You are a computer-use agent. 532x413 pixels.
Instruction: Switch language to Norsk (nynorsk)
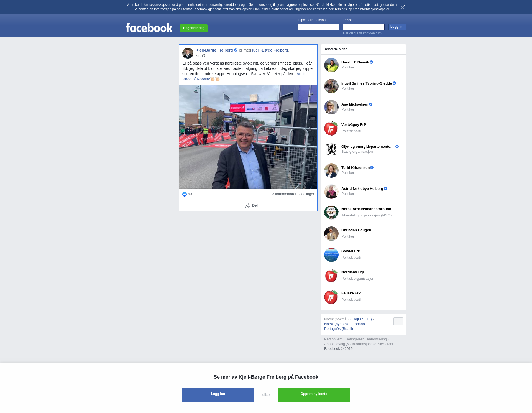tap(337, 324)
